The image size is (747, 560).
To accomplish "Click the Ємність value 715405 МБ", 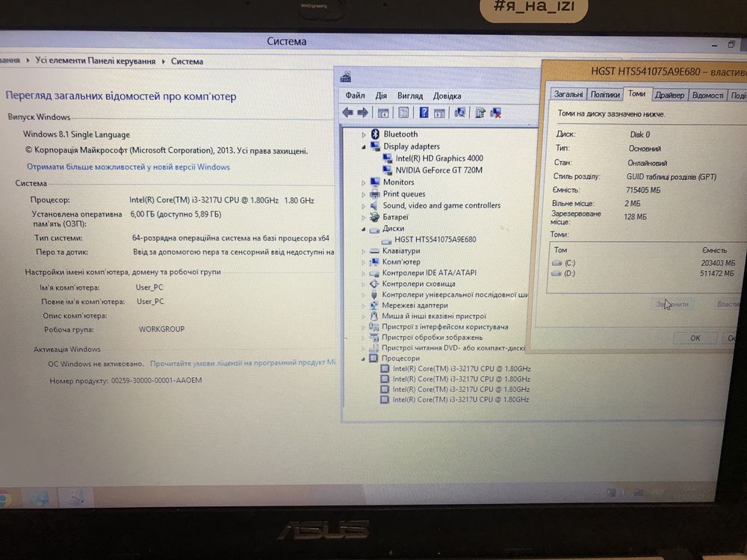I will tap(643, 190).
